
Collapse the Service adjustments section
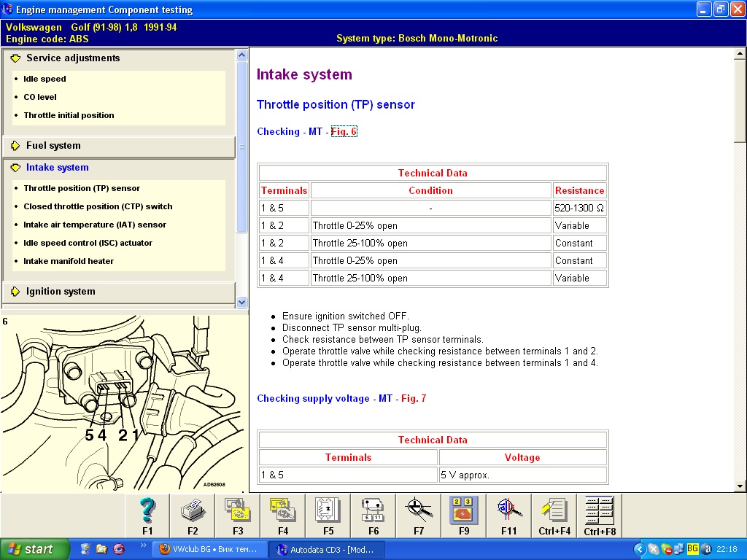click(x=73, y=58)
